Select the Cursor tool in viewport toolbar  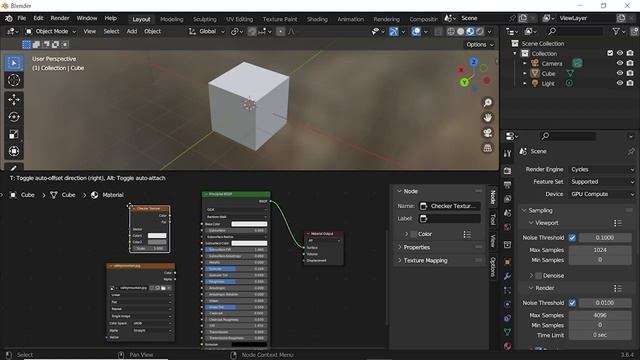(14, 80)
